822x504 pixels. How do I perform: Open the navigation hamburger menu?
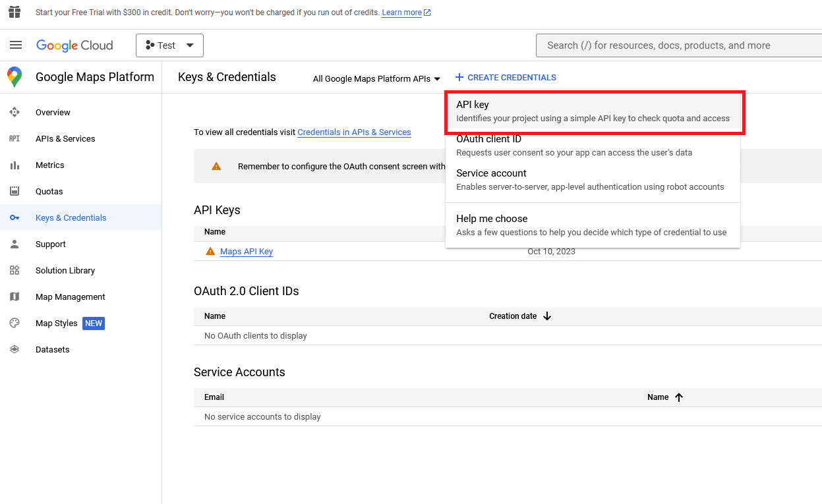point(16,45)
